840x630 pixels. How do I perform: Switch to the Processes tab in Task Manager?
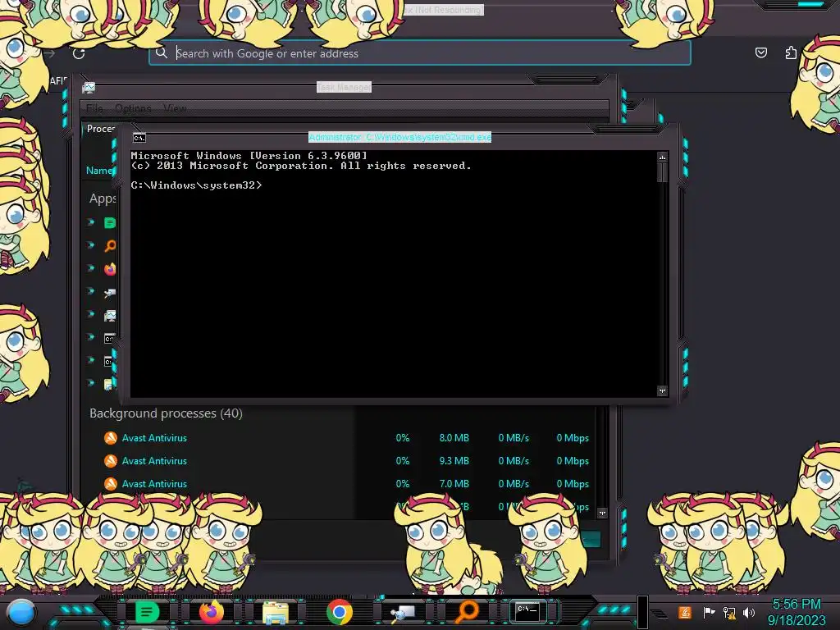[x=101, y=129]
